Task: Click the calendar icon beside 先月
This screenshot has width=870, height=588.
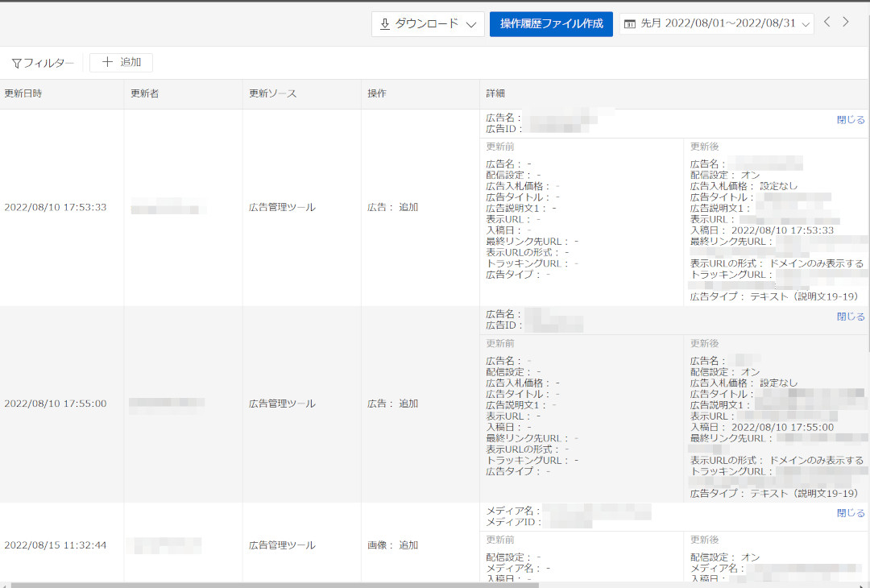Action: pos(630,24)
